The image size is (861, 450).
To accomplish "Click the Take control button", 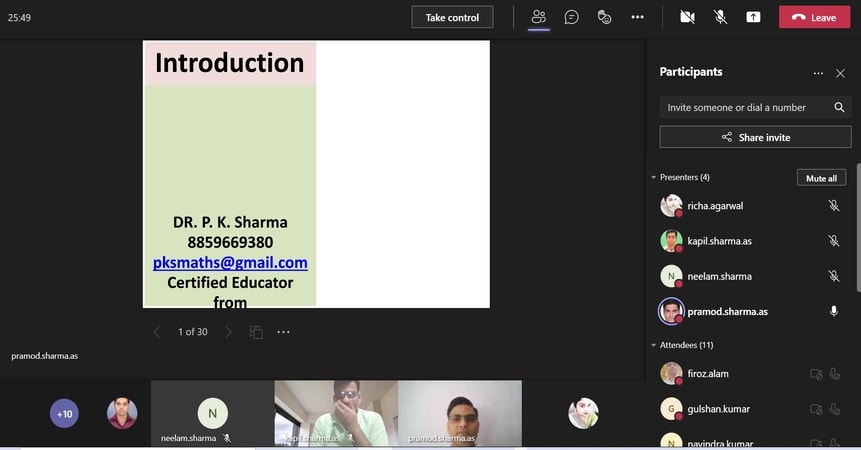I will 452,17.
